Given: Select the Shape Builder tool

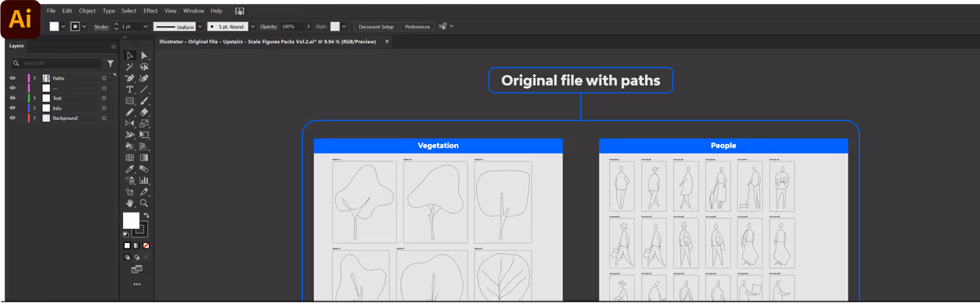Looking at the screenshot, I should [130, 146].
